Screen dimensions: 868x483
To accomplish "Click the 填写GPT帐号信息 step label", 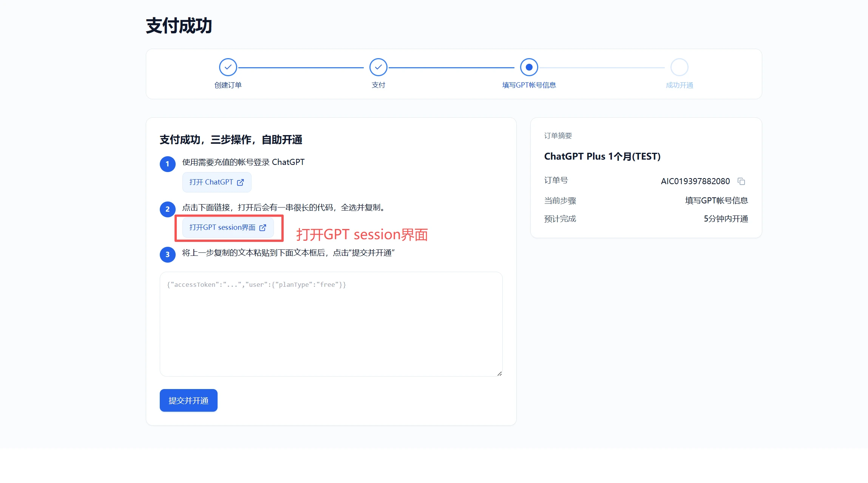I will [x=529, y=85].
